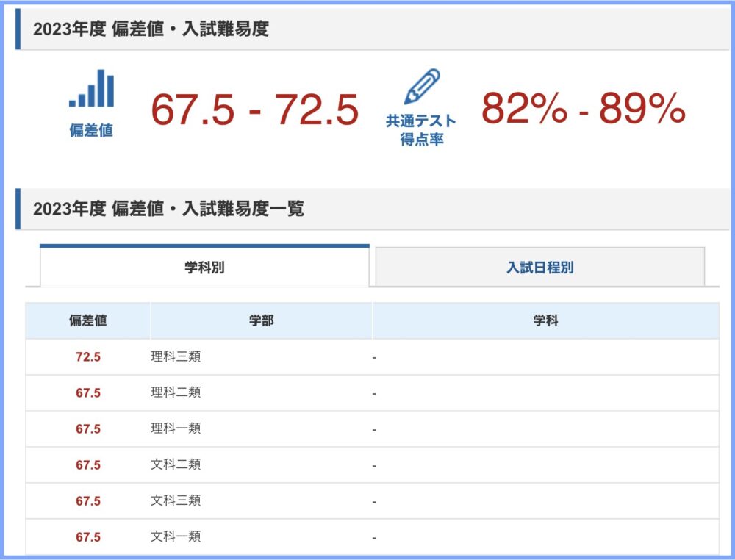Click the 学部 column header
This screenshot has width=735, height=560.
coord(261,321)
